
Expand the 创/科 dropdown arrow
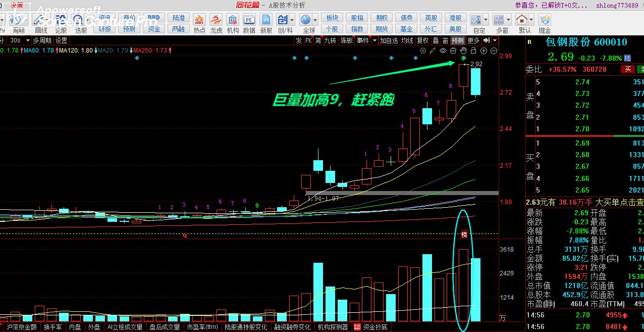pyautogui.click(x=293, y=20)
